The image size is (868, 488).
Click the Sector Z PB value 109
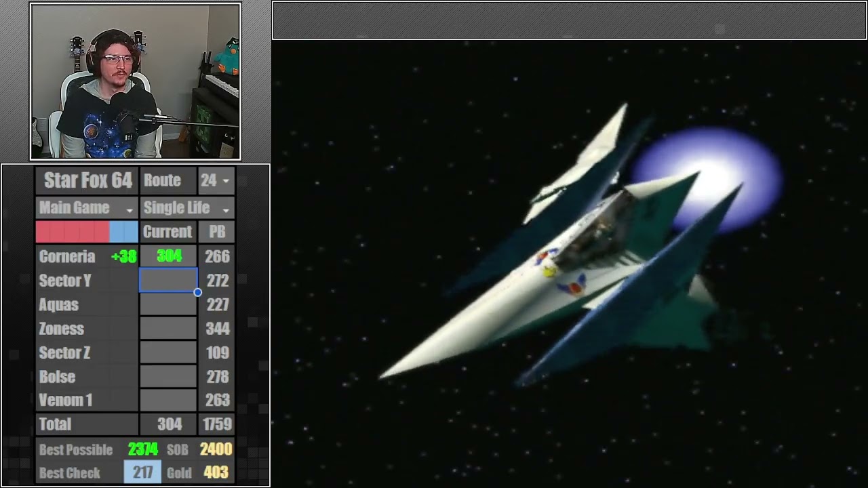tap(217, 352)
